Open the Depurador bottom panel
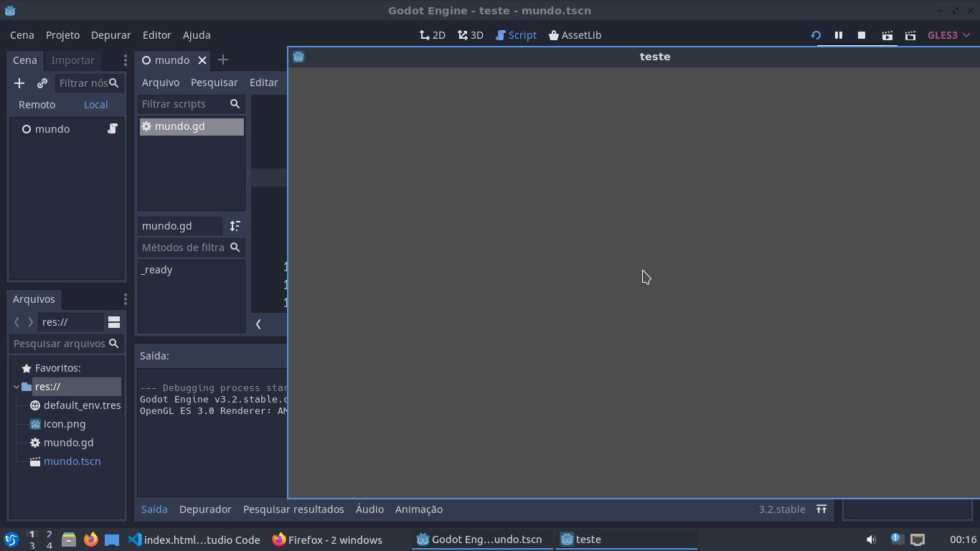This screenshot has width=980, height=551. (205, 509)
